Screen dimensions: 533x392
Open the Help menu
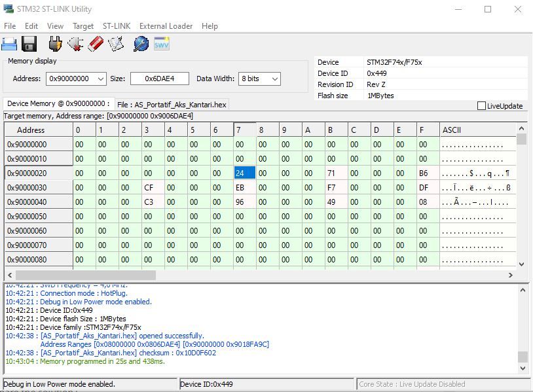(x=210, y=26)
